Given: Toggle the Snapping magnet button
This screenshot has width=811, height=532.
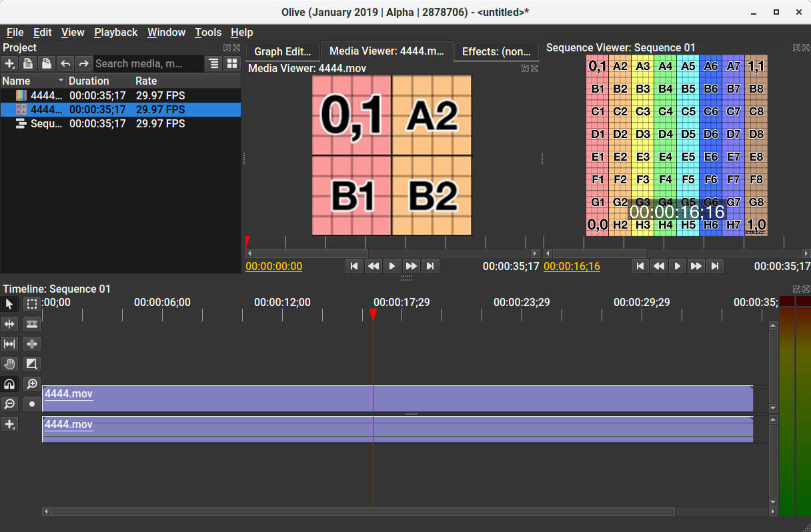Looking at the screenshot, I should [9, 384].
